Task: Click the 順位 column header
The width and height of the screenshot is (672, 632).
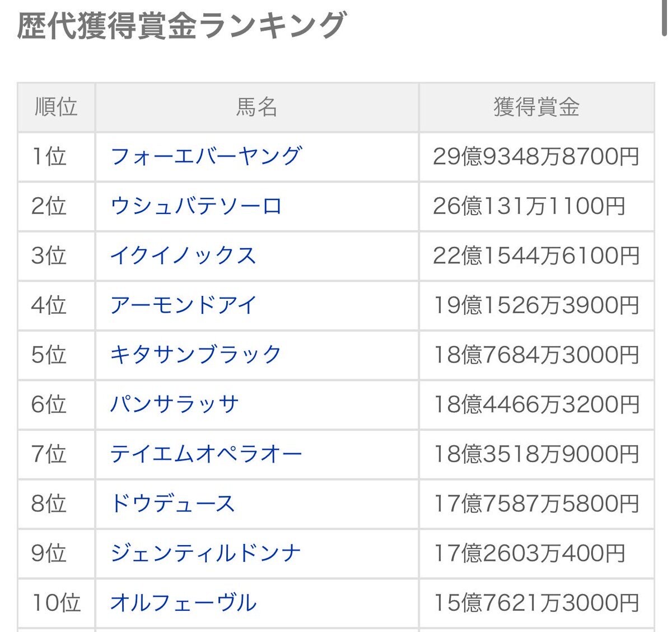Action: (56, 107)
